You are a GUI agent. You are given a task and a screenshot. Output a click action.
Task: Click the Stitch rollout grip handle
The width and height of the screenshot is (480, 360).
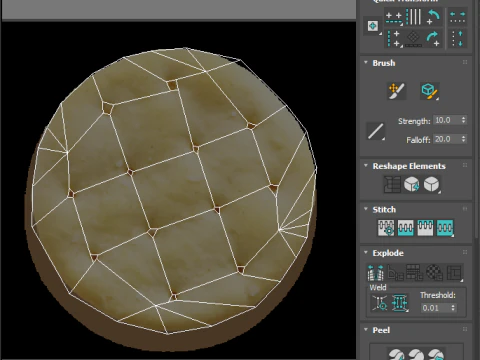pyautogui.click(x=465, y=209)
